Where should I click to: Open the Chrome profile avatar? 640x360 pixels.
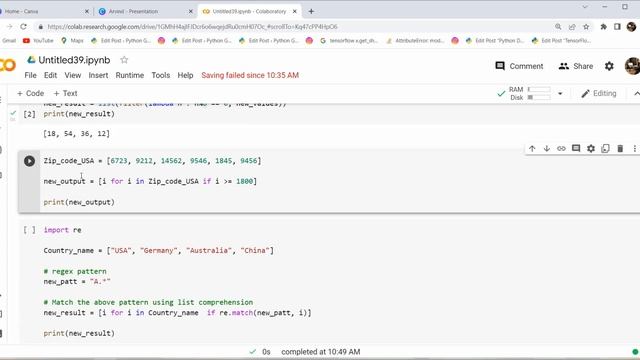point(631,27)
